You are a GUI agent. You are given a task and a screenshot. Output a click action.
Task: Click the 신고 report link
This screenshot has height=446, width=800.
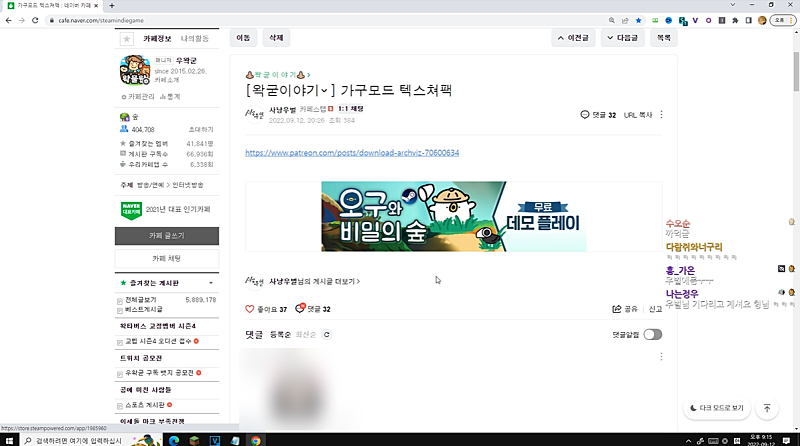point(655,309)
